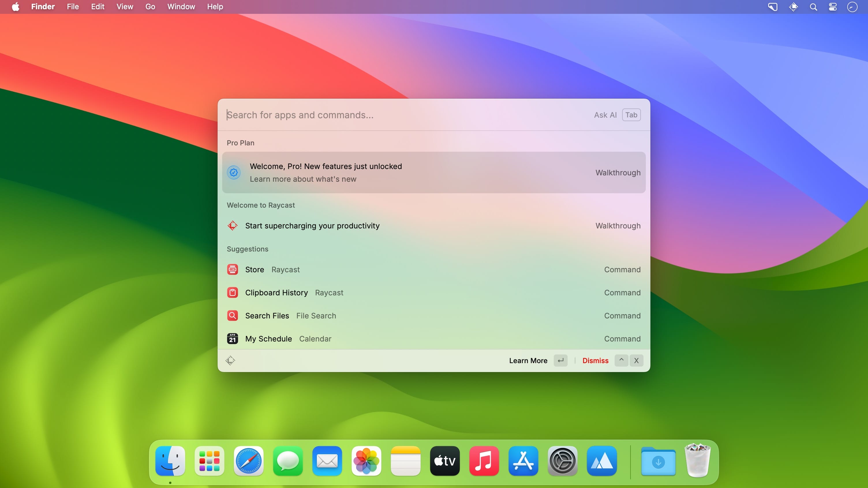
Task: Open the Window menu
Action: [181, 7]
